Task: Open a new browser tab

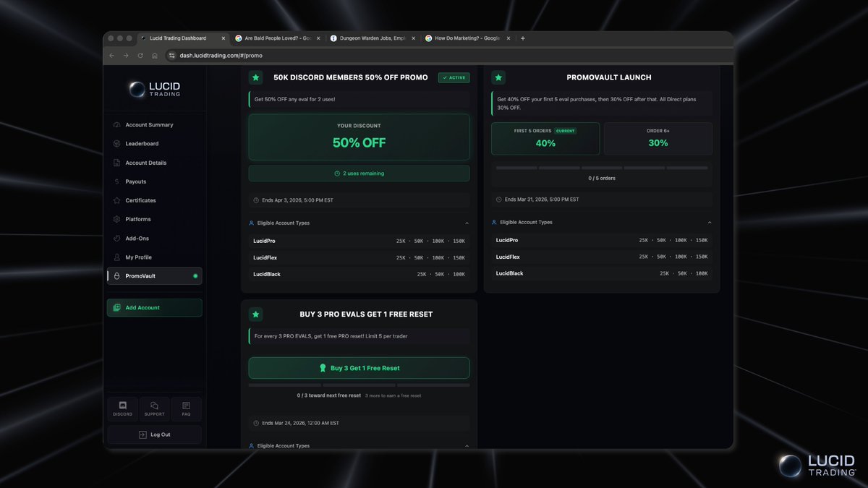Action: pyautogui.click(x=523, y=38)
